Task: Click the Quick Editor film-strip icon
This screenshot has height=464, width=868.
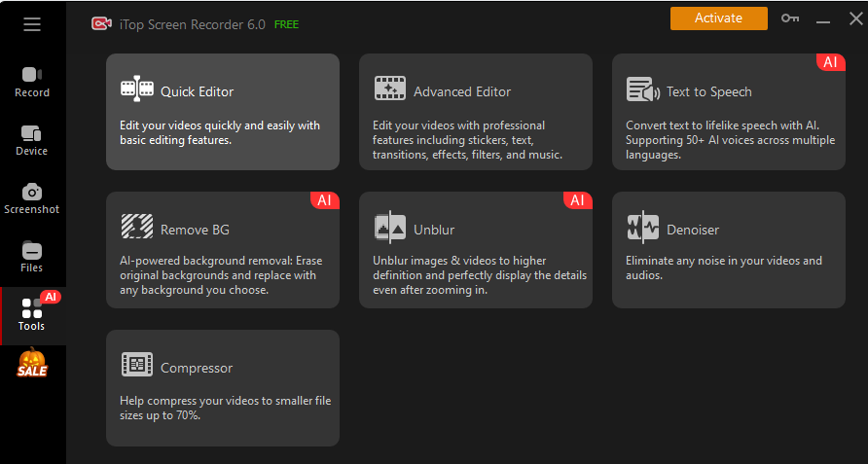Action: (x=137, y=89)
